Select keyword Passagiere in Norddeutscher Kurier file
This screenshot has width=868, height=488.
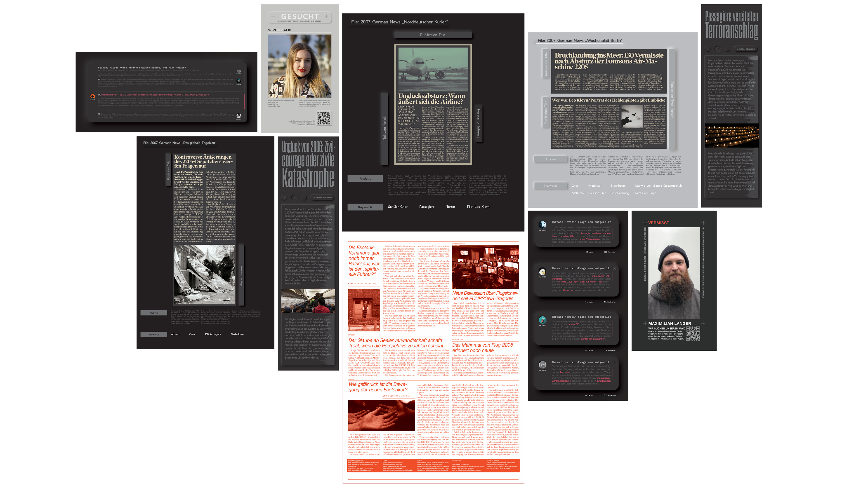click(x=427, y=207)
